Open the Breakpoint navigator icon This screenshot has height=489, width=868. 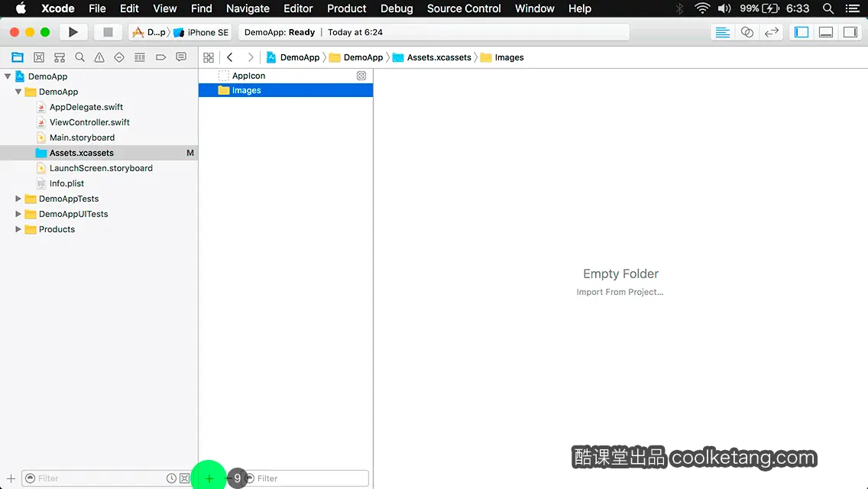160,57
